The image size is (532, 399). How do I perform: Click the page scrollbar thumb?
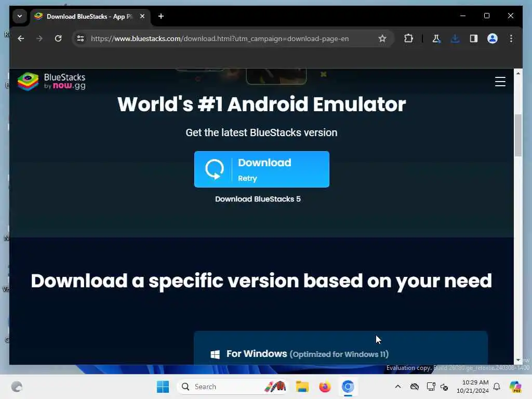[x=518, y=136]
